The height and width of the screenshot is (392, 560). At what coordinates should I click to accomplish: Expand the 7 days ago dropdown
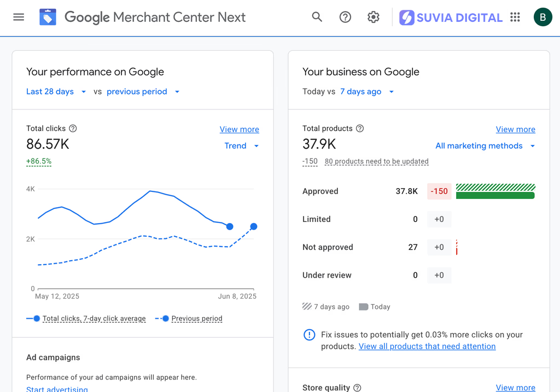(x=367, y=92)
